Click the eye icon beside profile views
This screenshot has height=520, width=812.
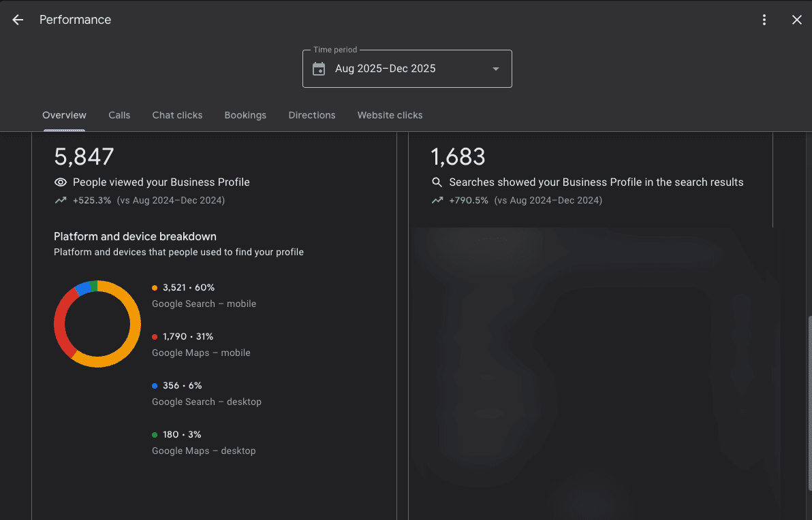coord(61,182)
